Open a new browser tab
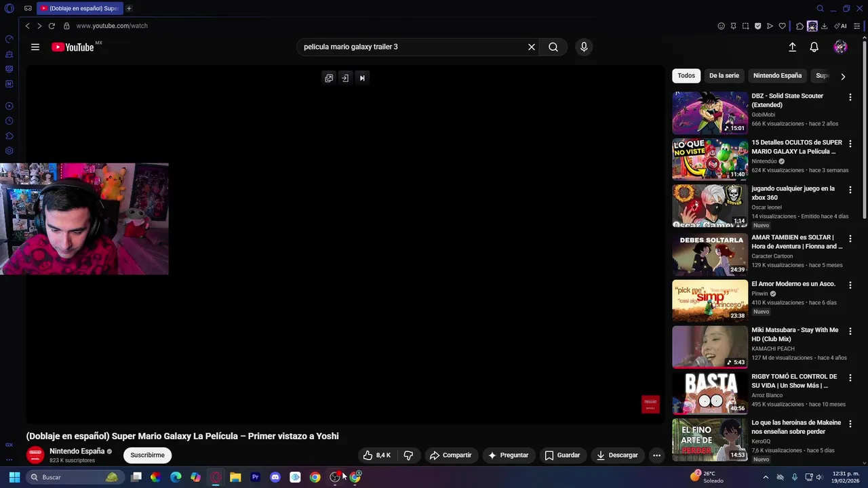The width and height of the screenshot is (868, 488). tap(129, 9)
